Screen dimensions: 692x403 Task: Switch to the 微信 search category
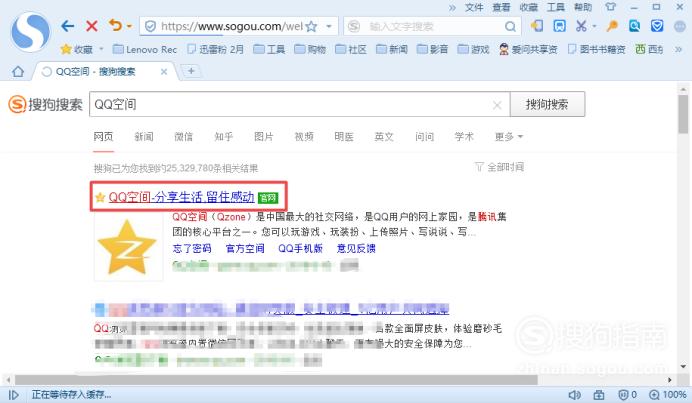click(x=184, y=137)
